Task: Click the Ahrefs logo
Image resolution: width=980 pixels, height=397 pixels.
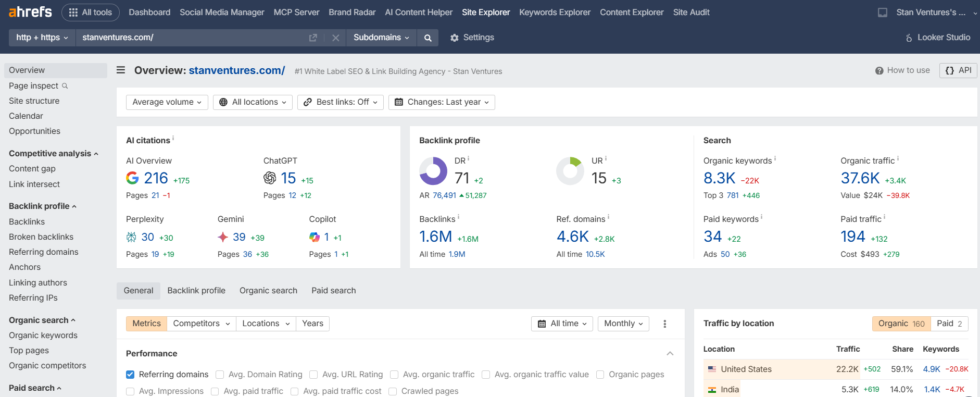Action: 30,12
